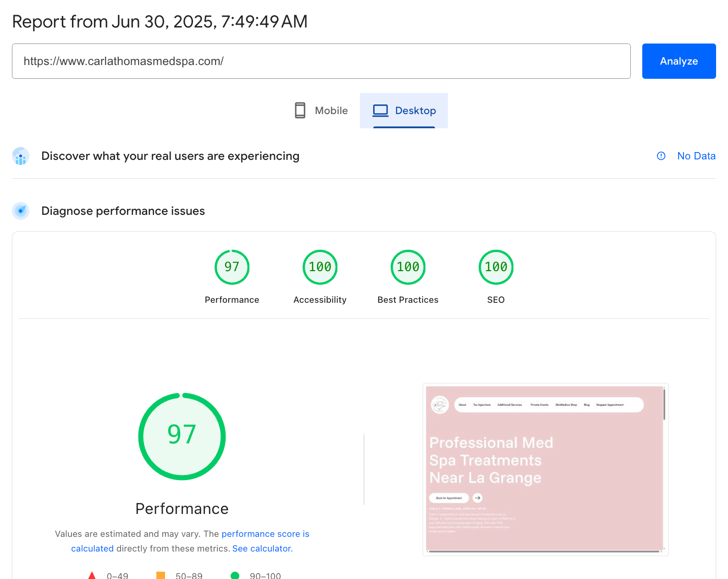Screen dimensions: 728x579
Task: Click the mobile phone icon
Action: click(300, 110)
